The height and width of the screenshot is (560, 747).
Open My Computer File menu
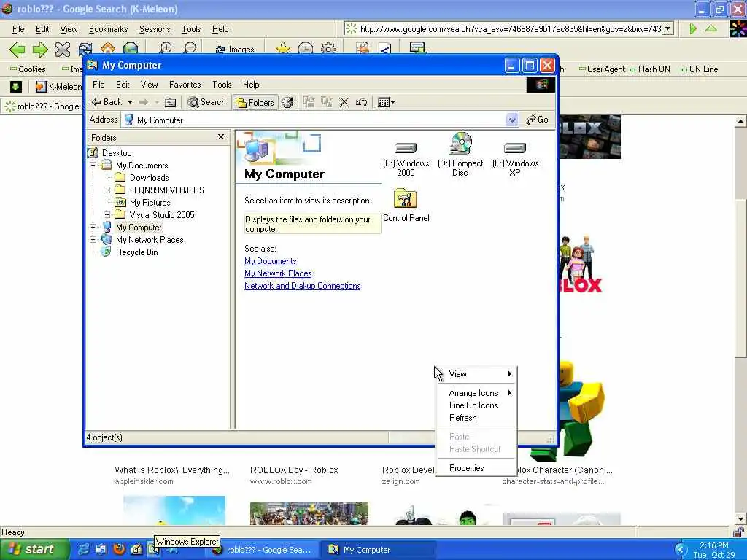tap(98, 85)
